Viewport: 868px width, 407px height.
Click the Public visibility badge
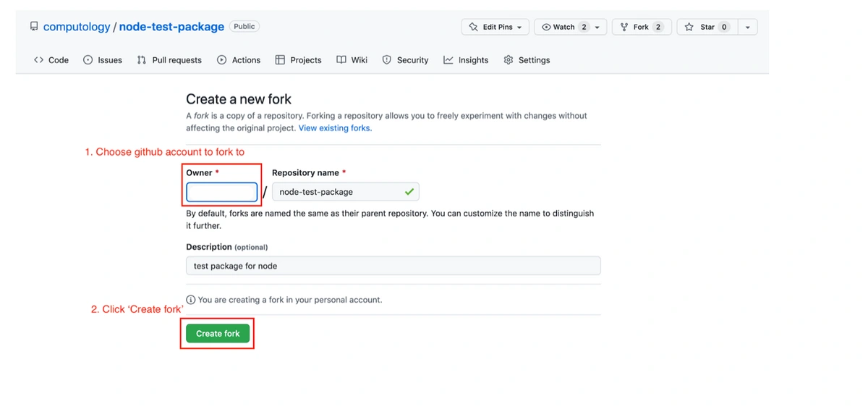[244, 26]
